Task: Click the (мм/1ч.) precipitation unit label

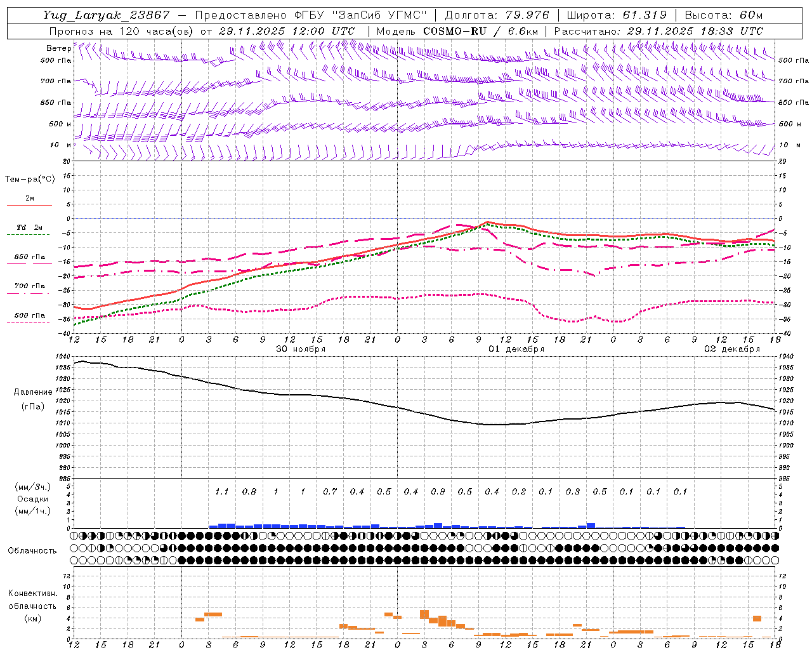Action: point(33,511)
